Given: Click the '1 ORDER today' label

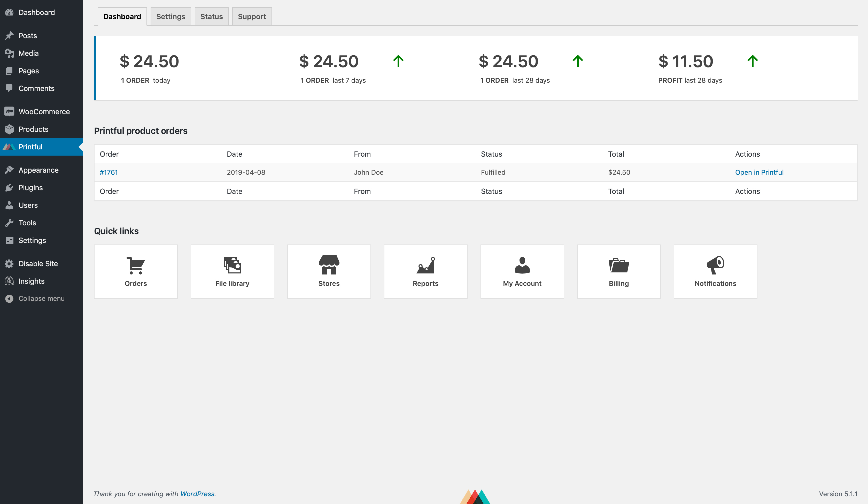Looking at the screenshot, I should pos(145,80).
